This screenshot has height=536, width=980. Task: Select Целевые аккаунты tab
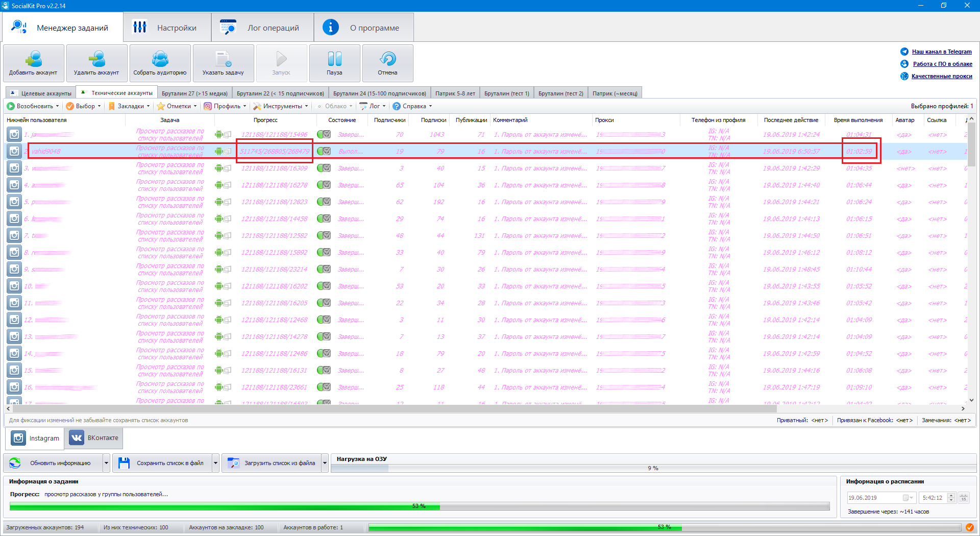point(41,93)
